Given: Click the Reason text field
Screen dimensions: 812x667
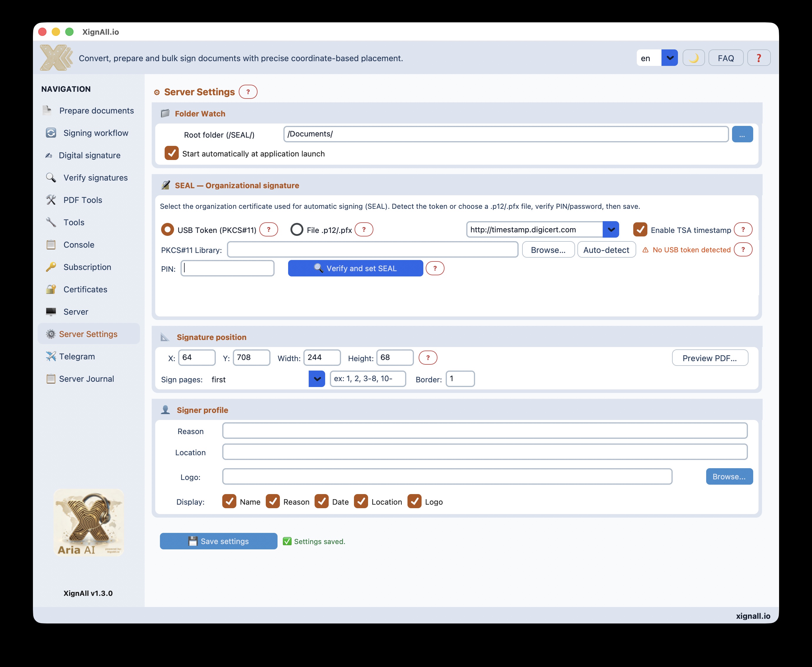Looking at the screenshot, I should (485, 431).
